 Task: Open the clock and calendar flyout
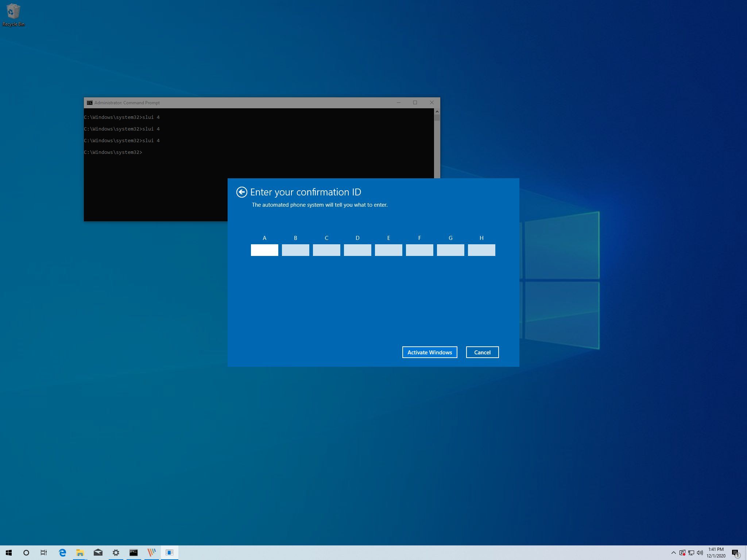point(716,552)
